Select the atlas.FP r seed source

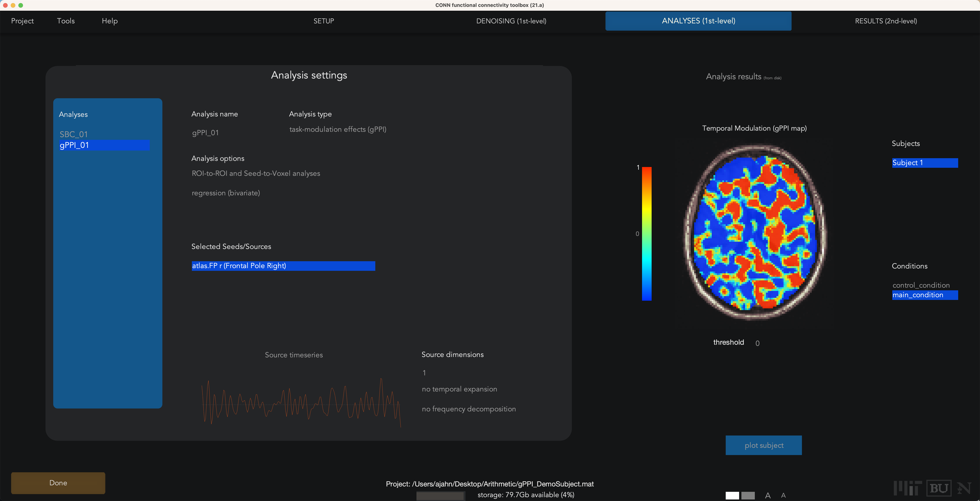point(283,265)
